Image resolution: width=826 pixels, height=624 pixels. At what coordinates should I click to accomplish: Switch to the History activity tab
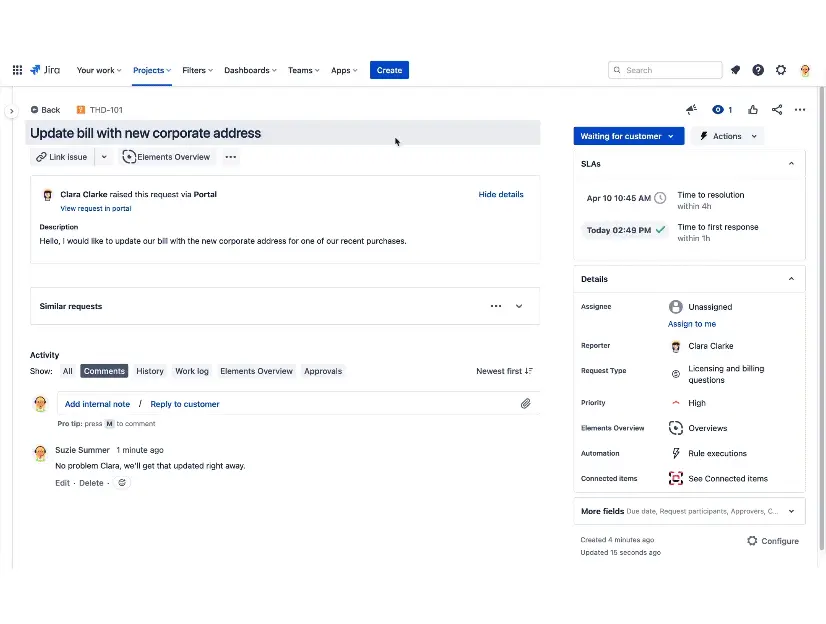click(x=150, y=371)
